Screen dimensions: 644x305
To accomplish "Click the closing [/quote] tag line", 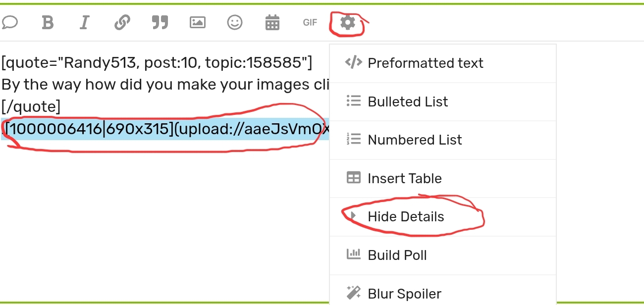I will tap(31, 106).
